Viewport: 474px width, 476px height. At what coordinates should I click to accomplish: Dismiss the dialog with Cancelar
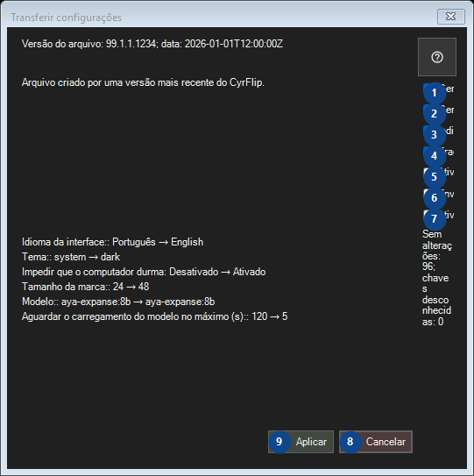tap(375, 442)
